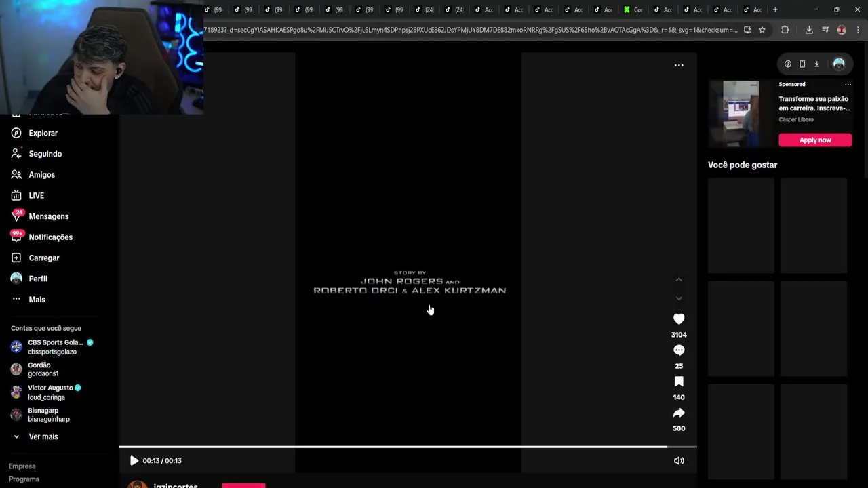Open the comments on video
Image resolution: width=868 pixels, height=488 pixels.
(679, 350)
